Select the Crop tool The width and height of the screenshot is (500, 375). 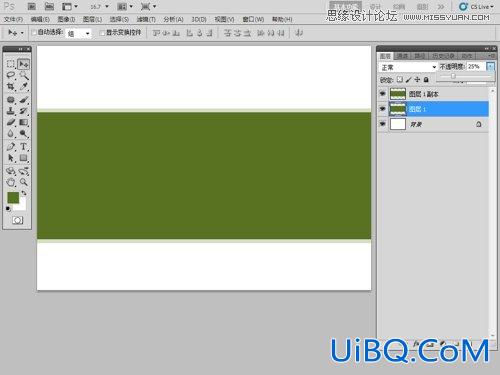(x=11, y=86)
